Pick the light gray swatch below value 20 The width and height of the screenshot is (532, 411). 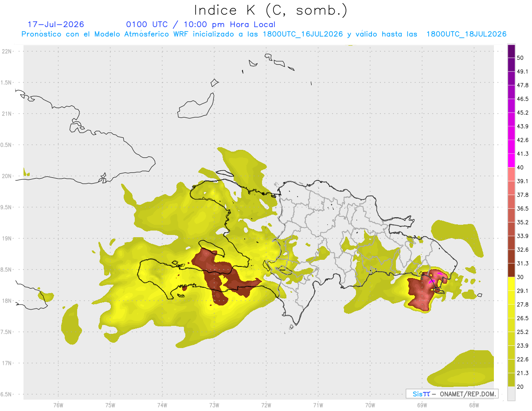pyautogui.click(x=512, y=394)
